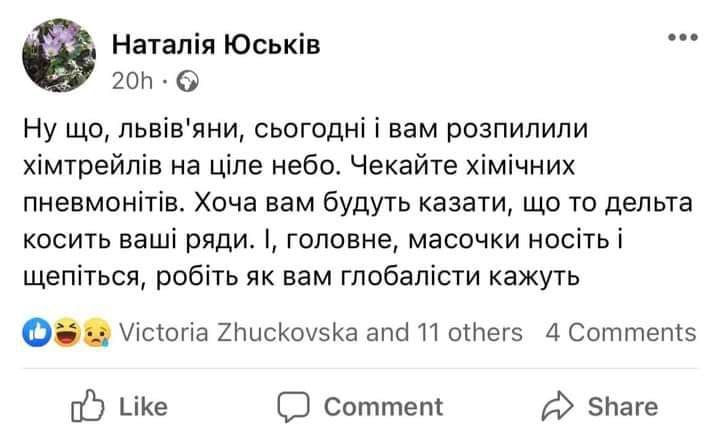Click the thumbs-up outline Like icon
This screenshot has width=720, height=438.
pos(88,405)
